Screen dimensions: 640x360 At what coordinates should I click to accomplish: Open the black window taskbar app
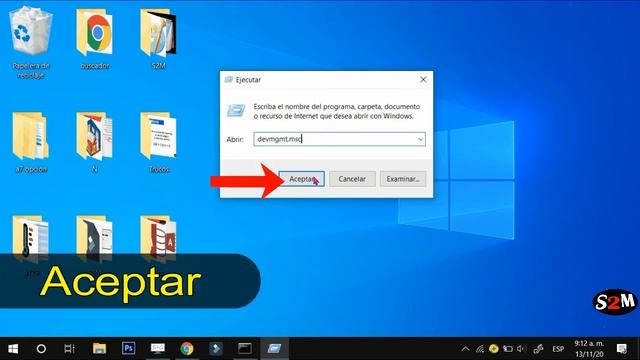pos(245,349)
